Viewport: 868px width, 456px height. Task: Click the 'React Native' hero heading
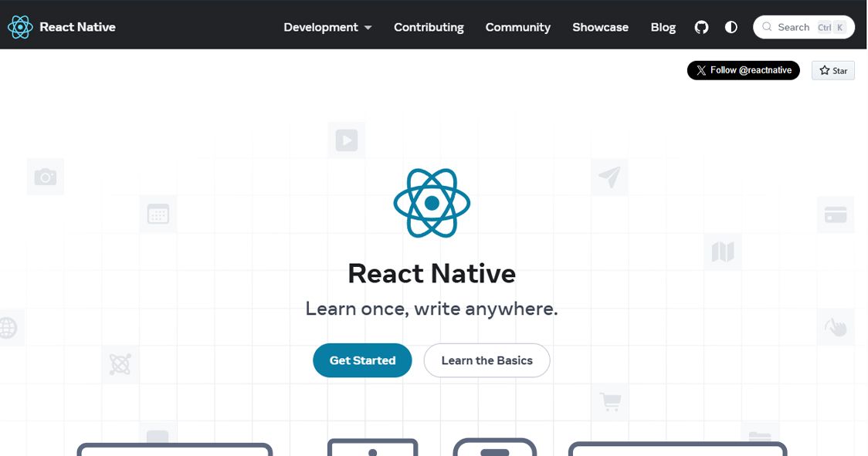(x=432, y=273)
